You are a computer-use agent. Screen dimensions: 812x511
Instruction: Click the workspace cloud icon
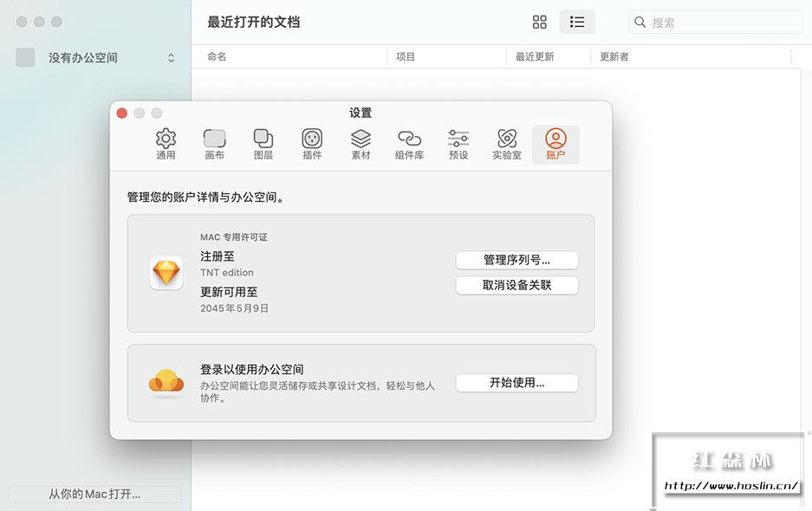pyautogui.click(x=166, y=382)
